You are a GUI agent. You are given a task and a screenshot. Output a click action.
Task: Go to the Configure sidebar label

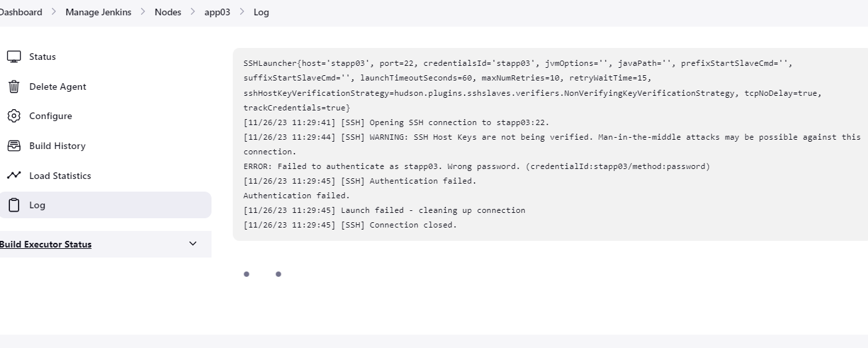(x=51, y=116)
